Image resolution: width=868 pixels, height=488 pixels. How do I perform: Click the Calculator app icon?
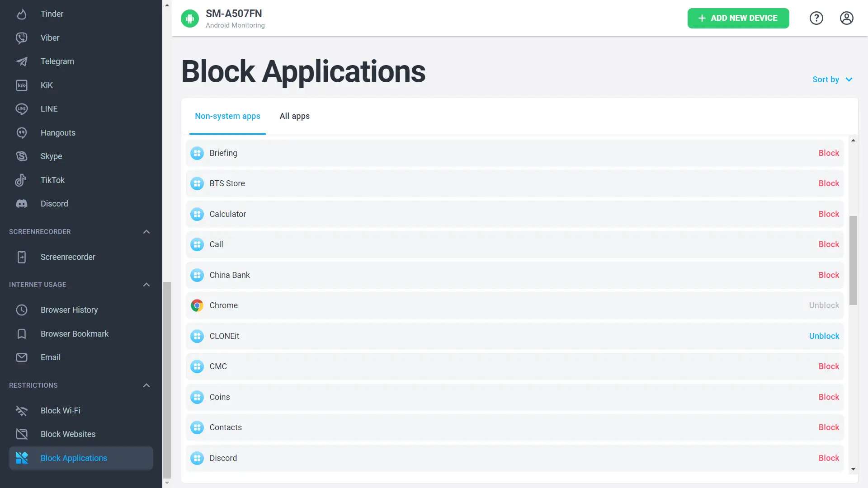197,214
